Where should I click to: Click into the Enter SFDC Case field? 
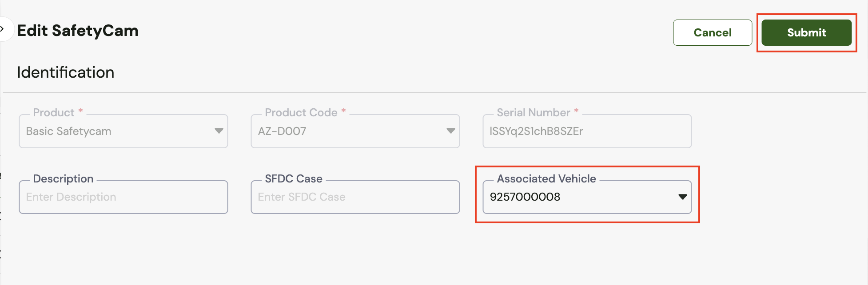point(355,197)
